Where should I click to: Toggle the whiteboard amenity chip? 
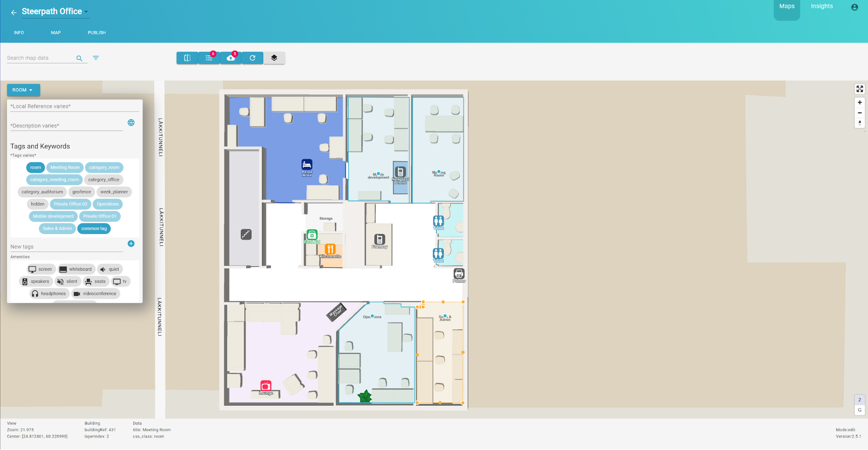pos(76,269)
